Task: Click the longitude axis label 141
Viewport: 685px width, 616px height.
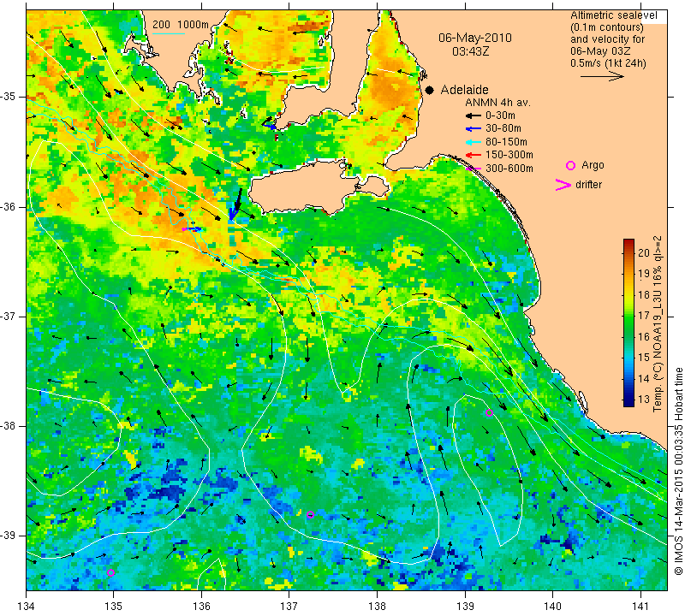Action: tap(640, 607)
